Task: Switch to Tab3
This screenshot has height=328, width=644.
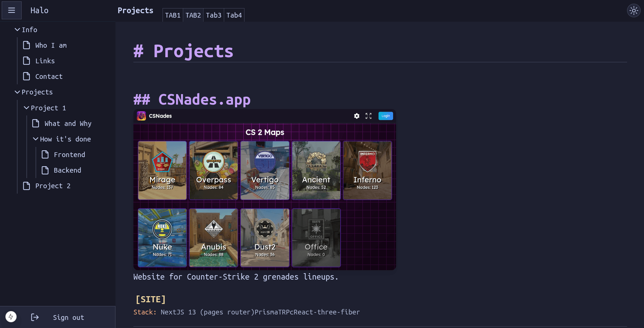Action: tap(214, 15)
